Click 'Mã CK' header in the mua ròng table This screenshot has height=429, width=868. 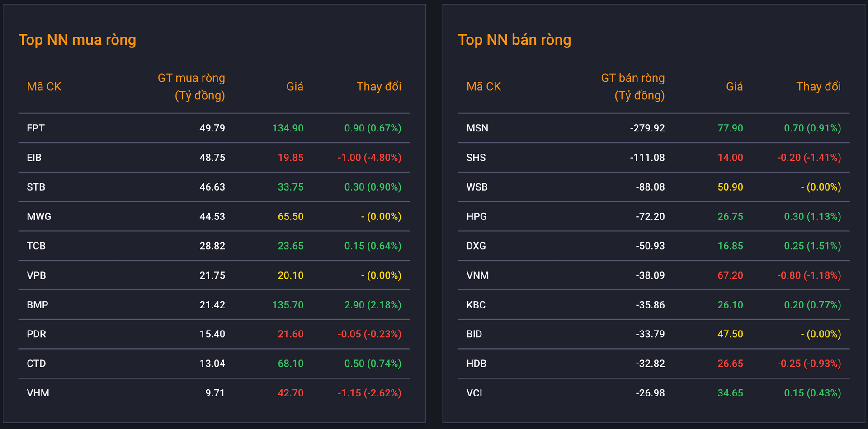44,87
